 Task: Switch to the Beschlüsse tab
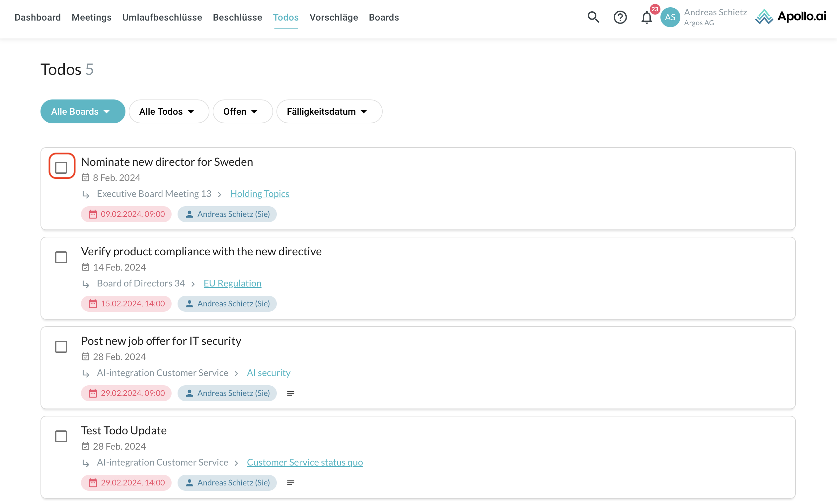pos(237,17)
